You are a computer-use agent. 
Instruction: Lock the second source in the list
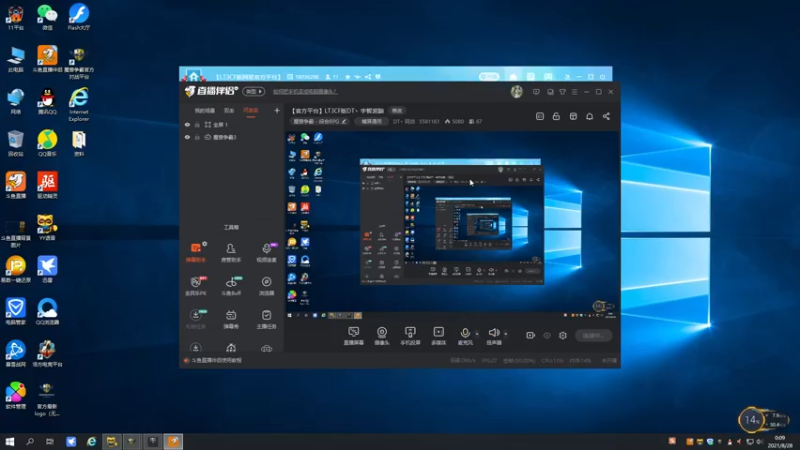click(x=197, y=137)
